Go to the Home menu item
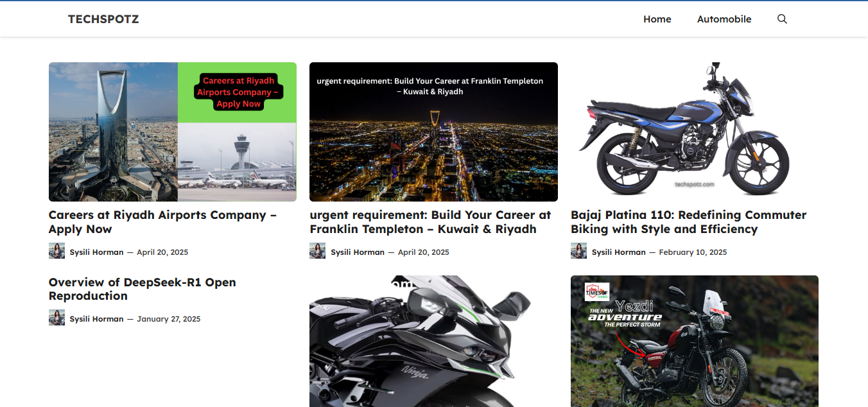 (657, 19)
